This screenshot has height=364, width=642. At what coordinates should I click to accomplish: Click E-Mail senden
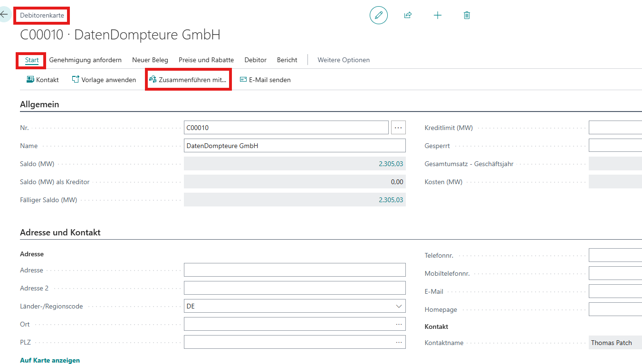(x=265, y=80)
